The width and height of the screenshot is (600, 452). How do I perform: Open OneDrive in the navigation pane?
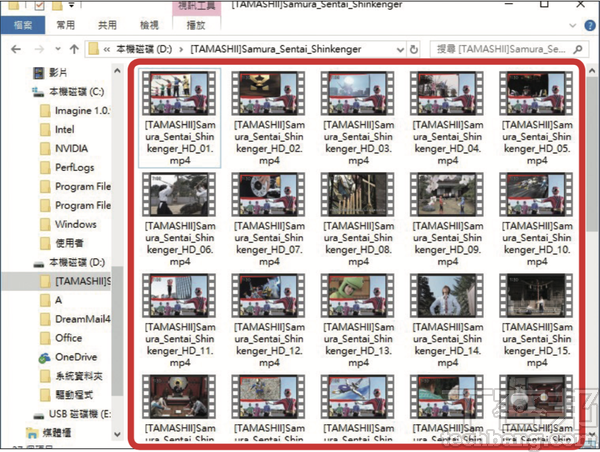[x=75, y=357]
